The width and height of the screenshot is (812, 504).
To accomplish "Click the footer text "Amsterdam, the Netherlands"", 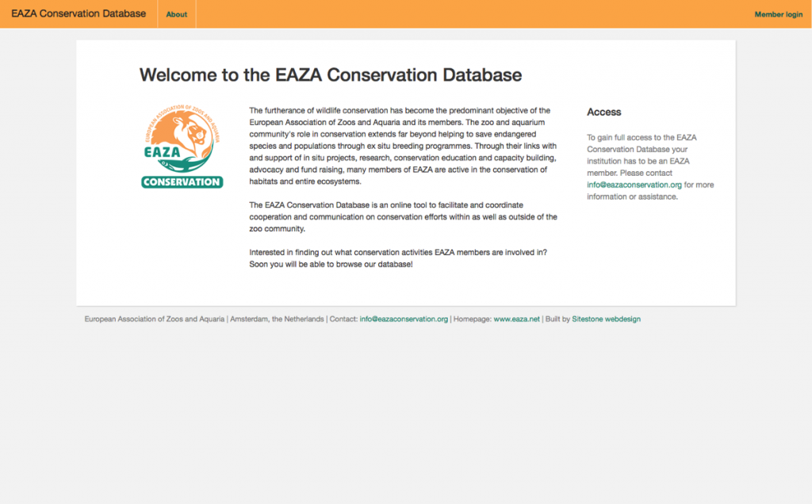I will coord(277,319).
